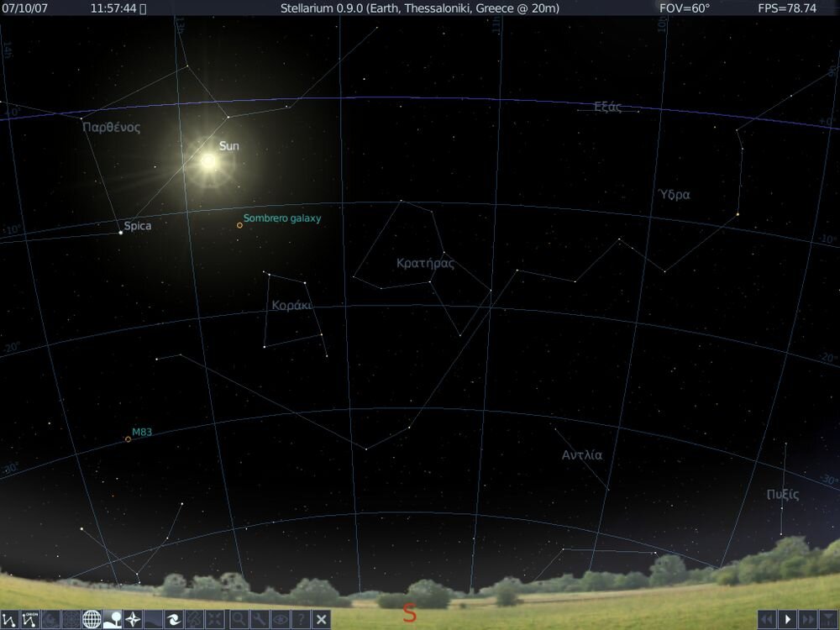Toggle cardinal points compass star icon
Screen dimensions: 840x630
[133, 620]
